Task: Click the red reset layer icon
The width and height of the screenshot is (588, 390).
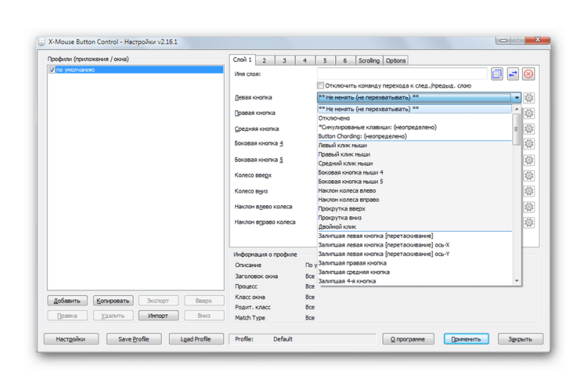Action: 528,74
